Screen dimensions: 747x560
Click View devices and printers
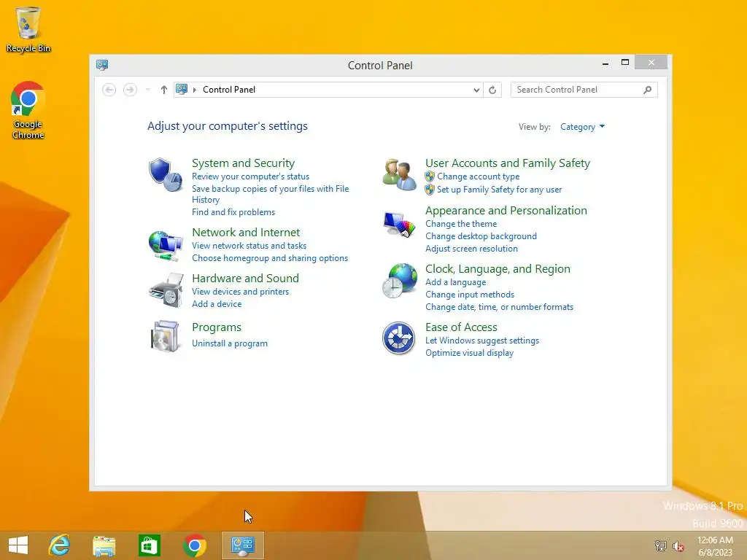240,292
